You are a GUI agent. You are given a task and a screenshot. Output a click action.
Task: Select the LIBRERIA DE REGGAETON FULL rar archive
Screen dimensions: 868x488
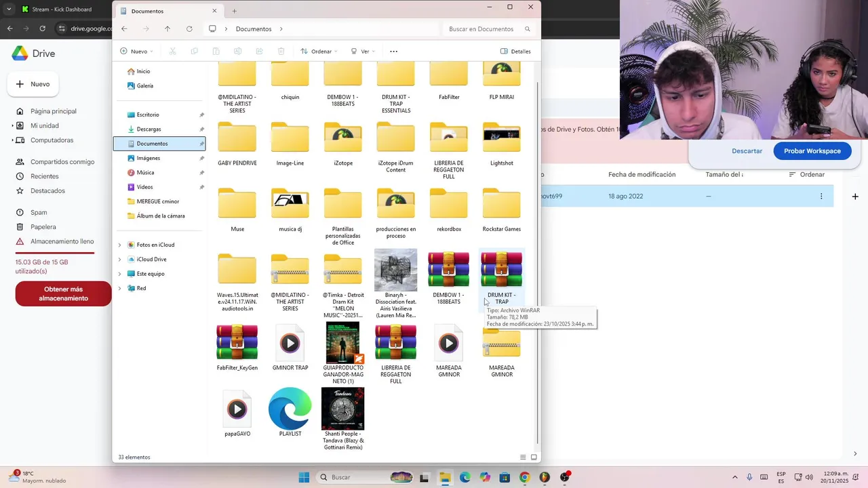coord(396,342)
